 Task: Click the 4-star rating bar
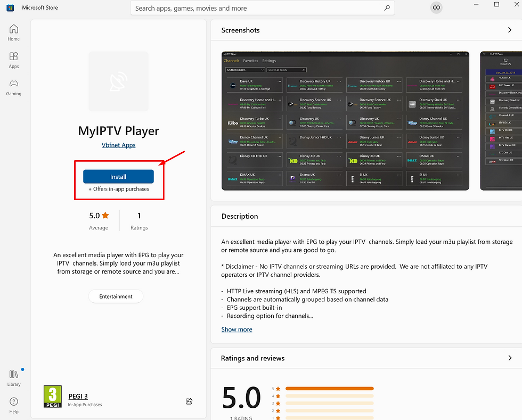330,396
